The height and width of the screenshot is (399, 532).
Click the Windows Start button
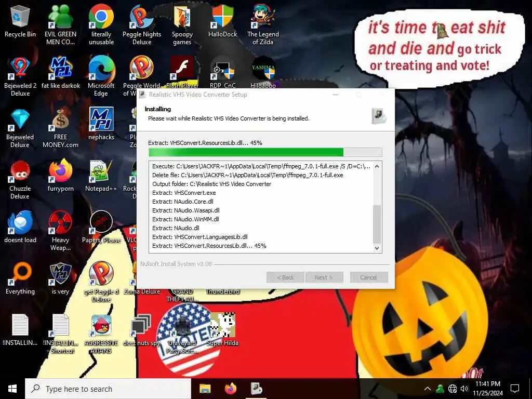click(x=12, y=389)
